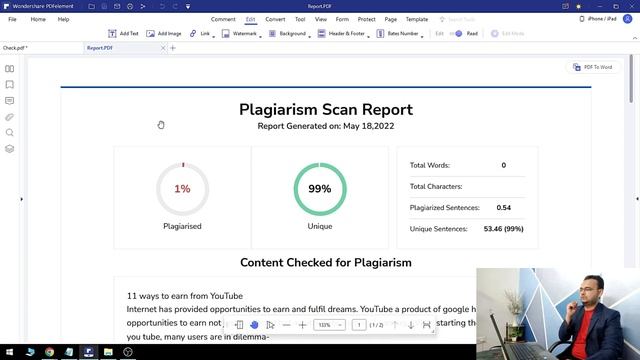Click the Add Image tool
Image resolution: width=640 pixels, height=360 pixels.
164,33
